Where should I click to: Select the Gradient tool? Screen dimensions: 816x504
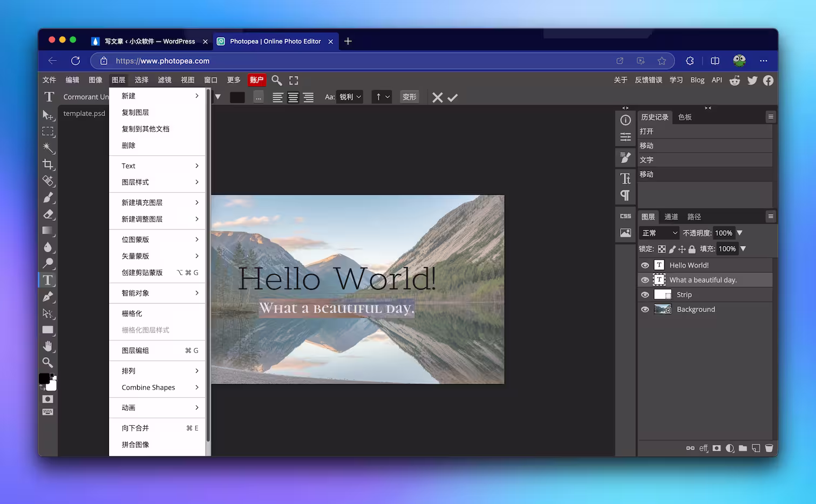(x=48, y=230)
